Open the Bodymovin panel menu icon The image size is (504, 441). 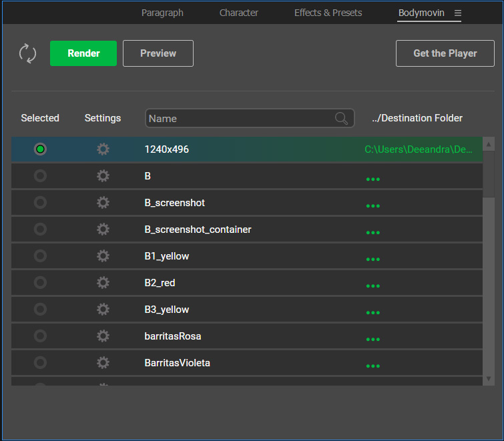[458, 13]
